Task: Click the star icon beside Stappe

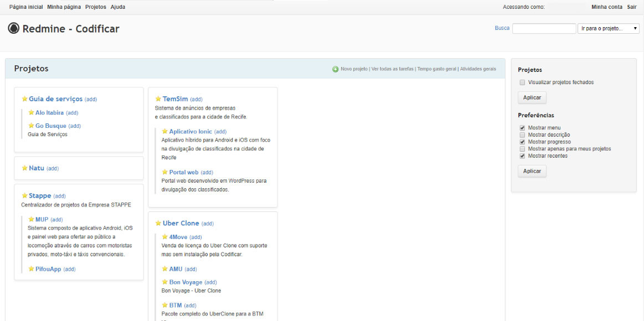Action: pos(25,195)
